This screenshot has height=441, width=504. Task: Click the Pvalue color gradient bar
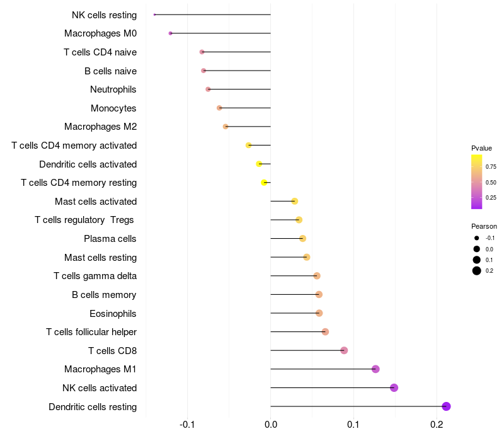coord(477,181)
